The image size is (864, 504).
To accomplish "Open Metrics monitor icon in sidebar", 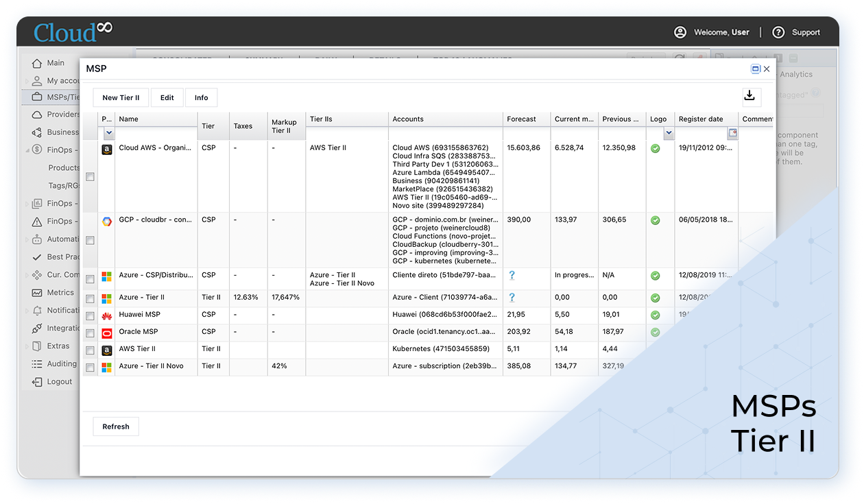I will [x=37, y=293].
